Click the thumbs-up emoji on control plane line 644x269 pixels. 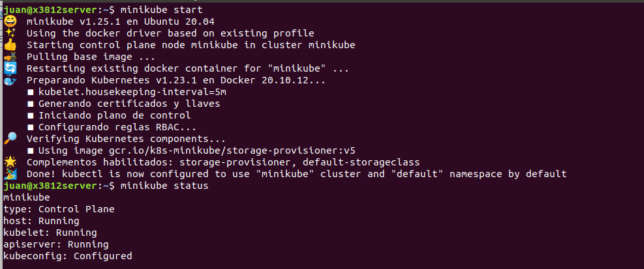(x=10, y=45)
